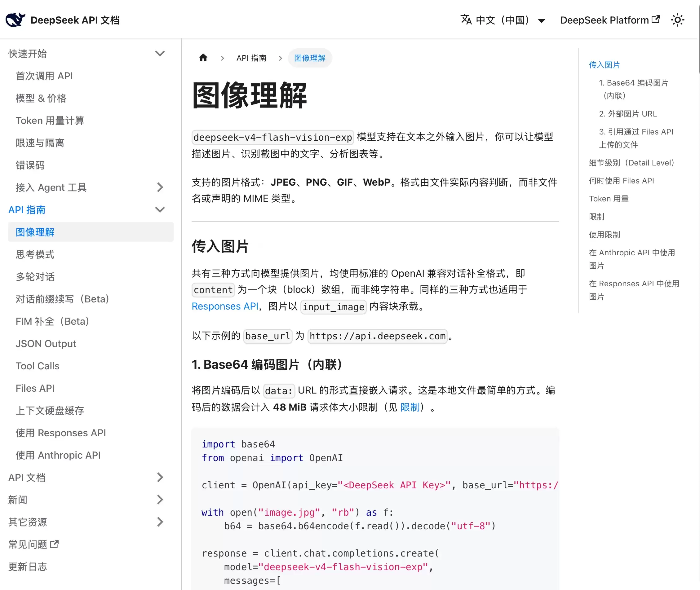700x590 pixels.
Task: Jump to 1. Base64 编码图片（内联）in contents
Action: (x=633, y=89)
